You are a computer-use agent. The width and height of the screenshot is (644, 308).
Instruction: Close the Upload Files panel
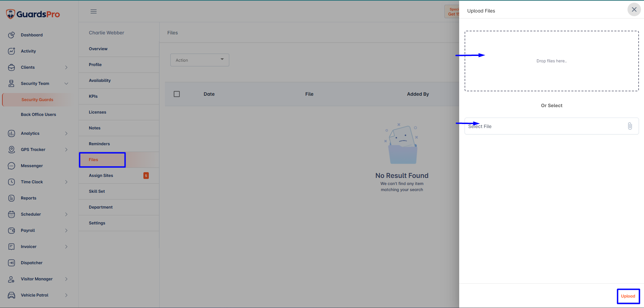(x=634, y=9)
